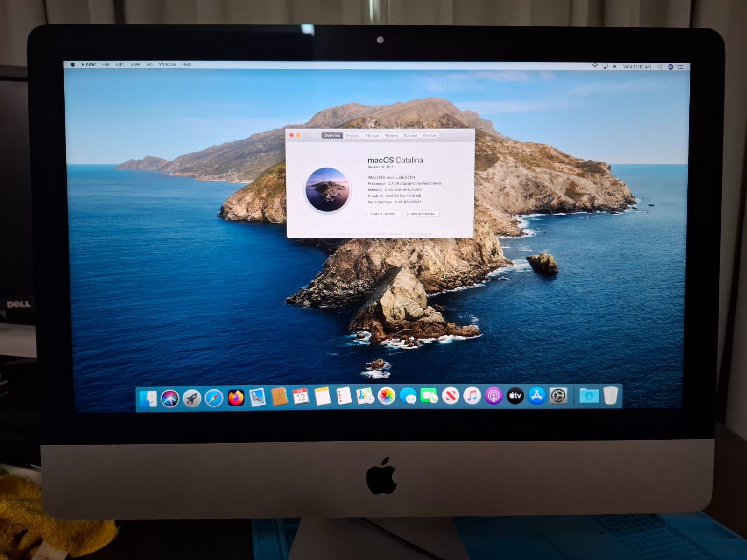Switch to the Service tab

[430, 135]
